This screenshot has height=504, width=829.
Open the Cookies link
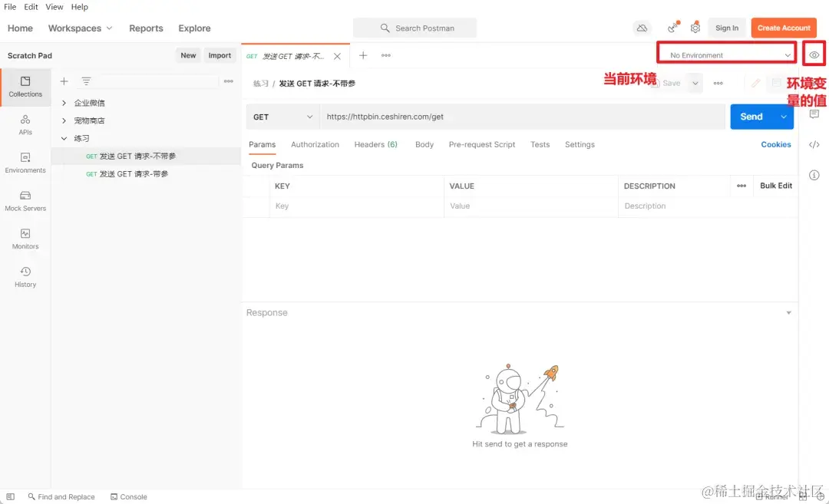click(775, 144)
